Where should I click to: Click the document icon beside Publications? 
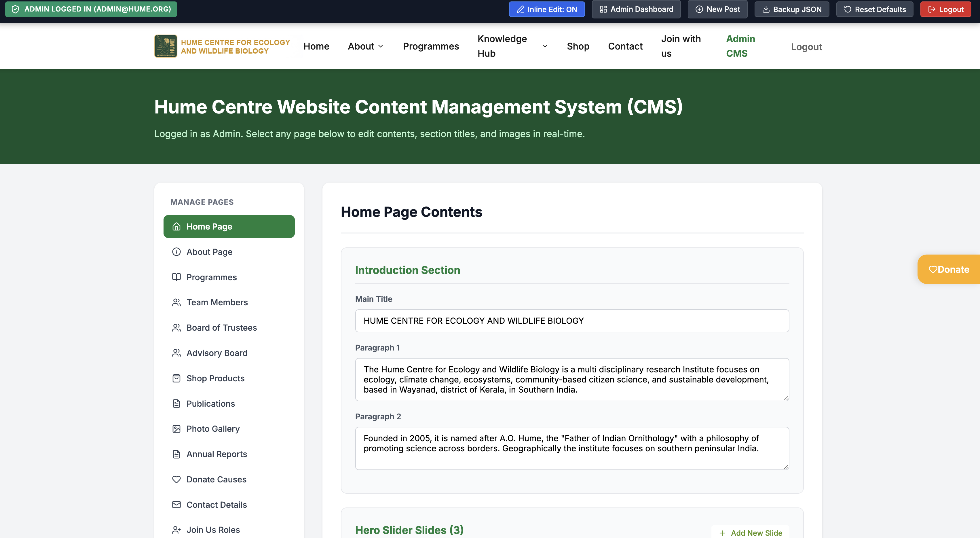(x=176, y=404)
